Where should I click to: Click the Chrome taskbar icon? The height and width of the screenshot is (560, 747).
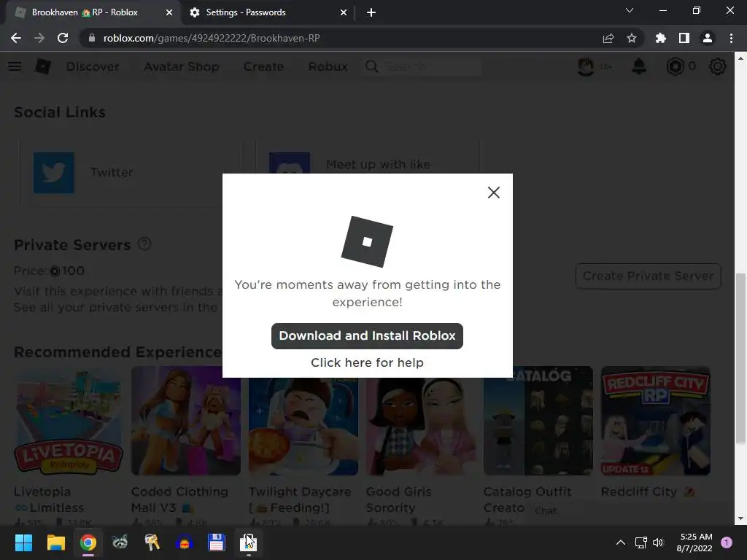point(88,542)
